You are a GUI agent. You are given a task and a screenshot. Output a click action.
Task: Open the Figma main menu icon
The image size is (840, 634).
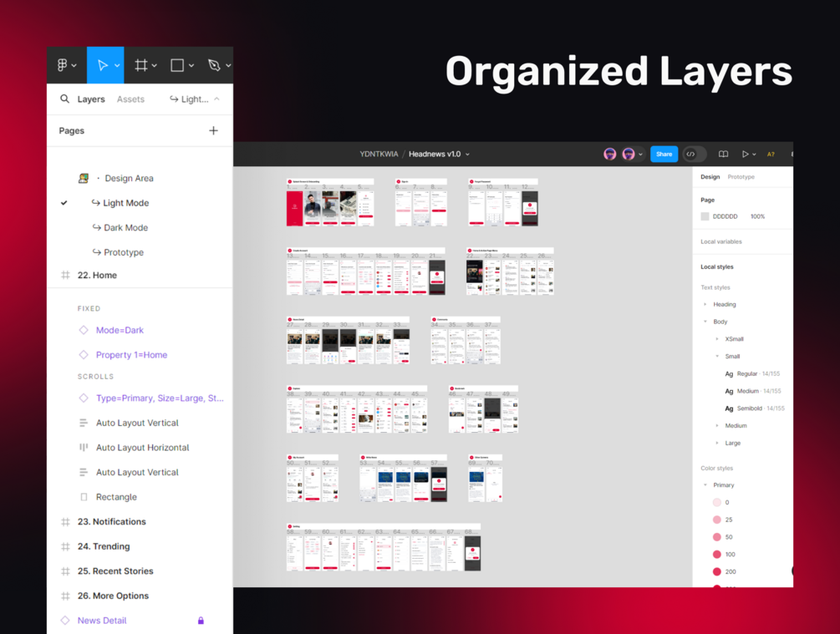click(62, 65)
